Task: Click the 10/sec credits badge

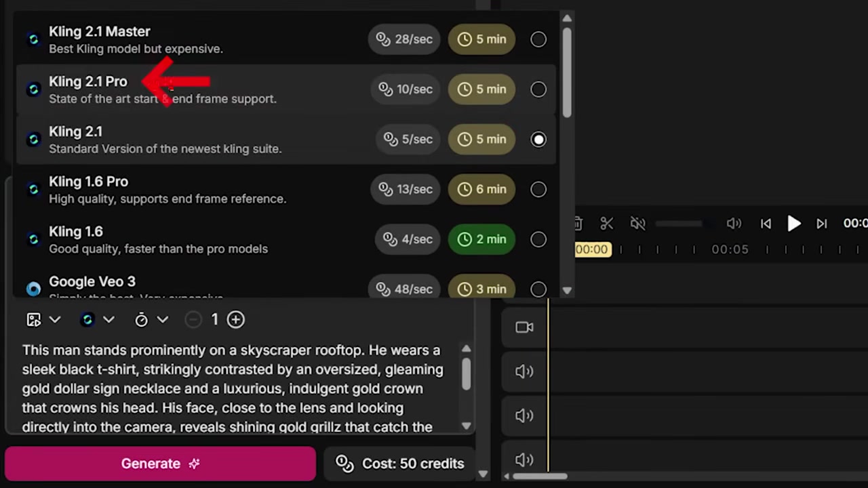Action: [405, 89]
